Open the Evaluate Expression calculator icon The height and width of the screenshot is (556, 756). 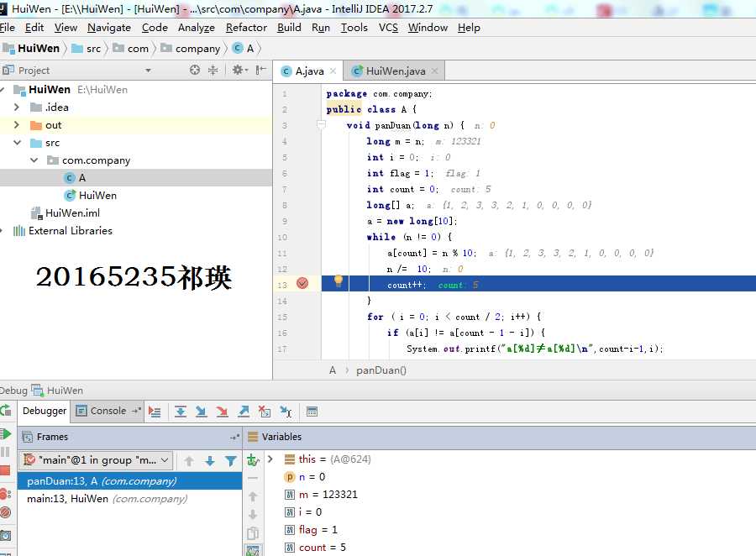[x=312, y=412]
